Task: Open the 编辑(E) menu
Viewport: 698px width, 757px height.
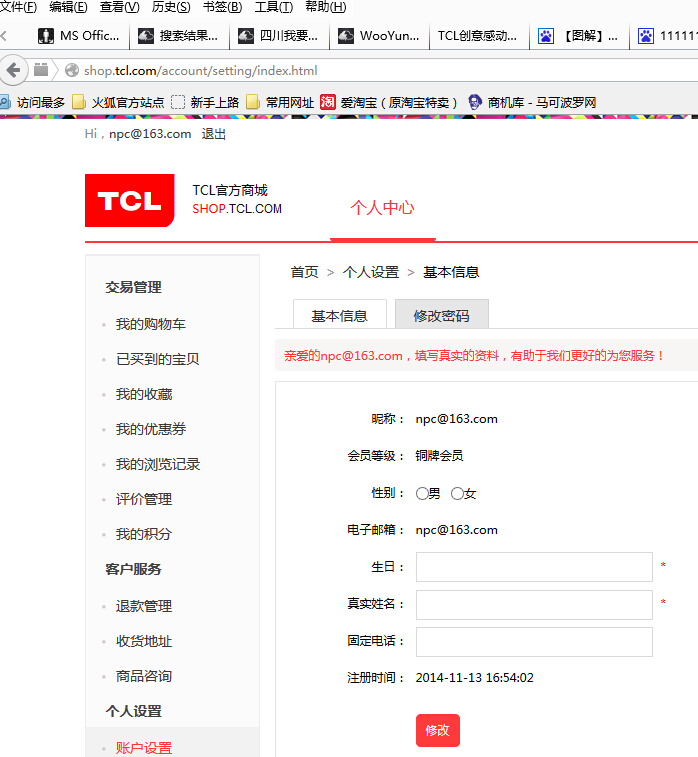Action: tap(68, 7)
